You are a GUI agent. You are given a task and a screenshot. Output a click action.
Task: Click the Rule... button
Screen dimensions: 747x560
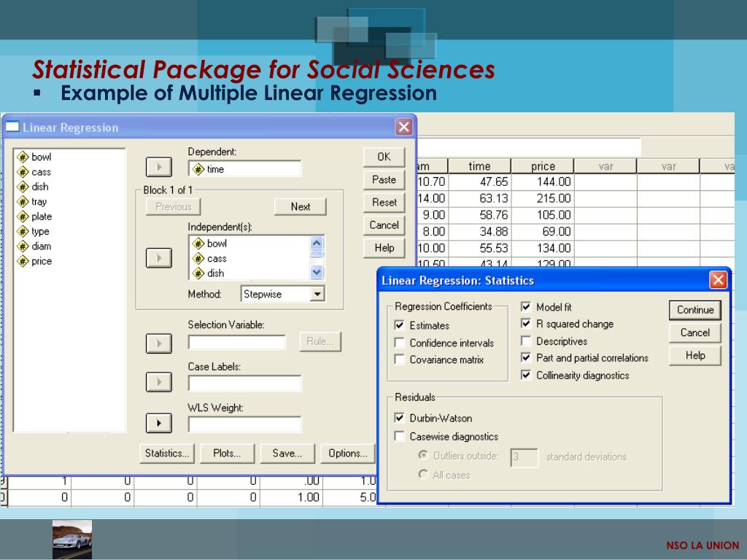tap(320, 341)
